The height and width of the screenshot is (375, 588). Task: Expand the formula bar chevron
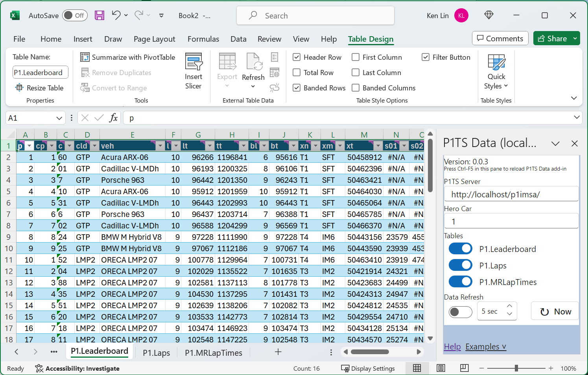coord(577,117)
